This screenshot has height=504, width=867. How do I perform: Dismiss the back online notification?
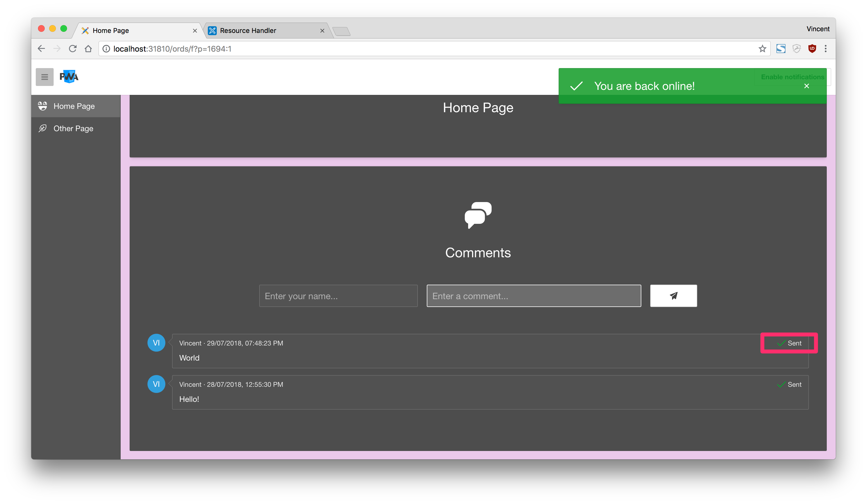tap(806, 86)
